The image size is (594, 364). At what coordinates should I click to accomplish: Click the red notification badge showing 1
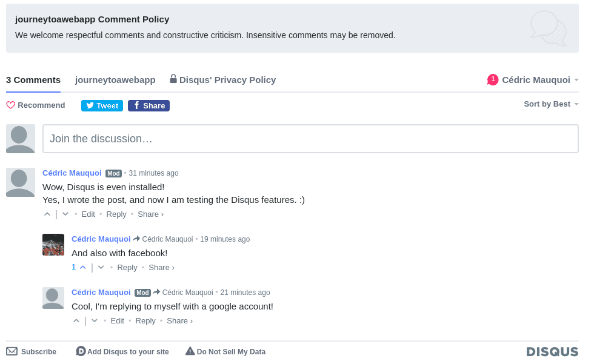pos(492,79)
